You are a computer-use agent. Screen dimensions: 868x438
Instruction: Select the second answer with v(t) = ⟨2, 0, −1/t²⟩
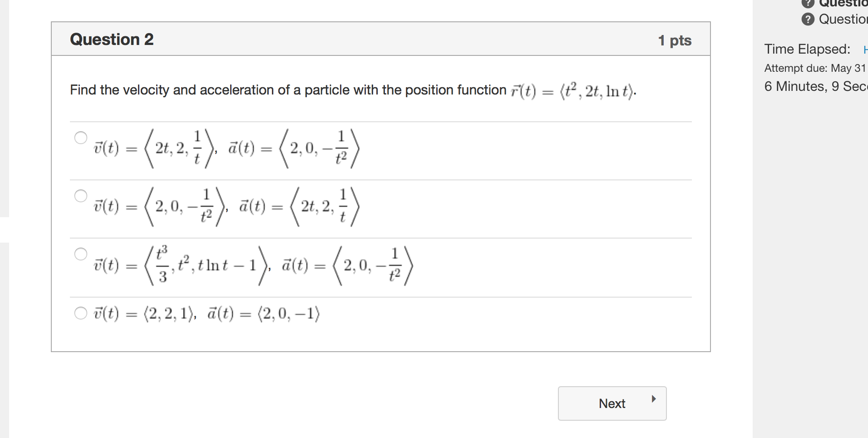(x=81, y=196)
